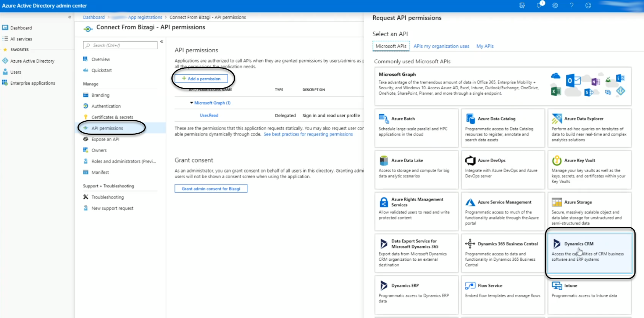The image size is (644, 318).
Task: Select the Intune API tile
Action: click(589, 295)
